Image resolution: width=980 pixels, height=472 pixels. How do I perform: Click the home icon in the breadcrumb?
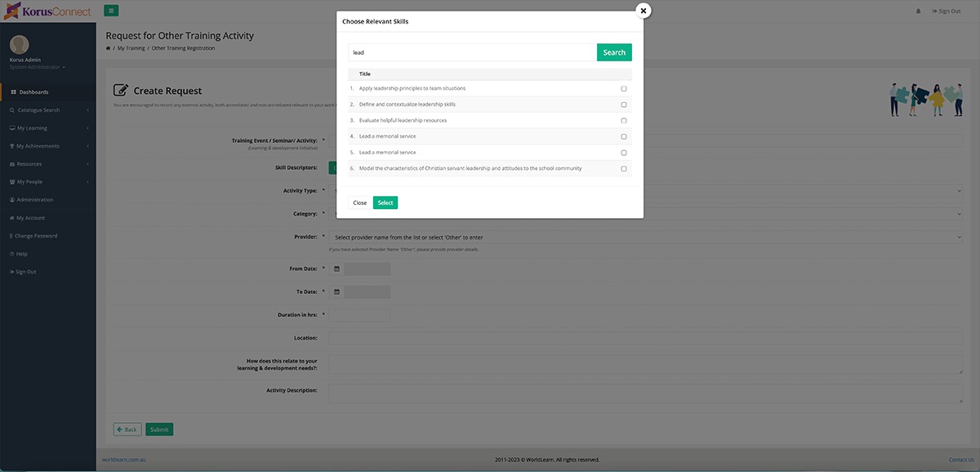[109, 48]
